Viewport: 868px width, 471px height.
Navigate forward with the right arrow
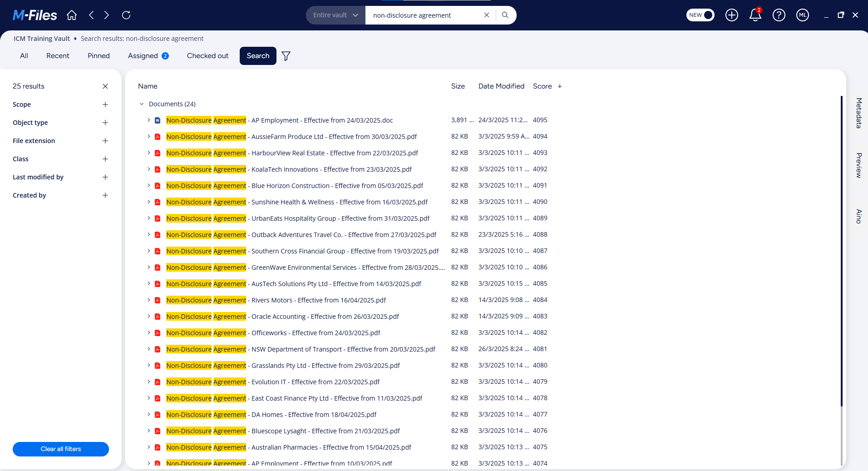pos(107,15)
